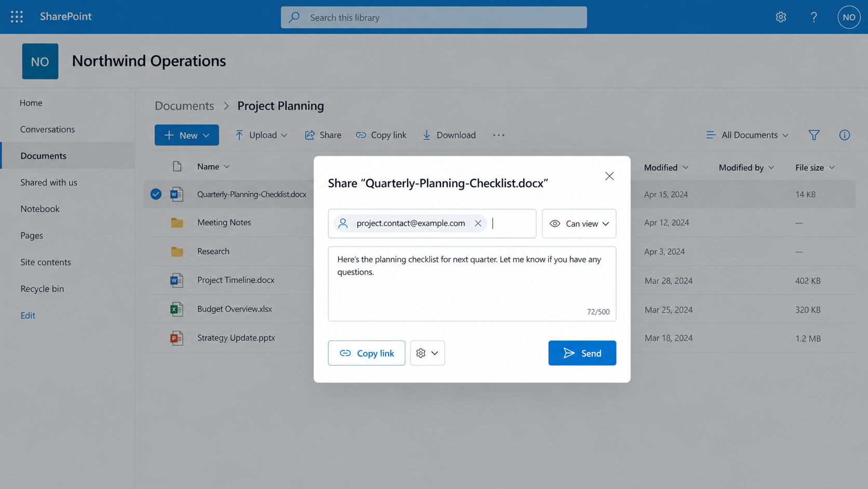Open the Strategy Update.pptx file name
The height and width of the screenshot is (489, 868).
click(x=236, y=338)
